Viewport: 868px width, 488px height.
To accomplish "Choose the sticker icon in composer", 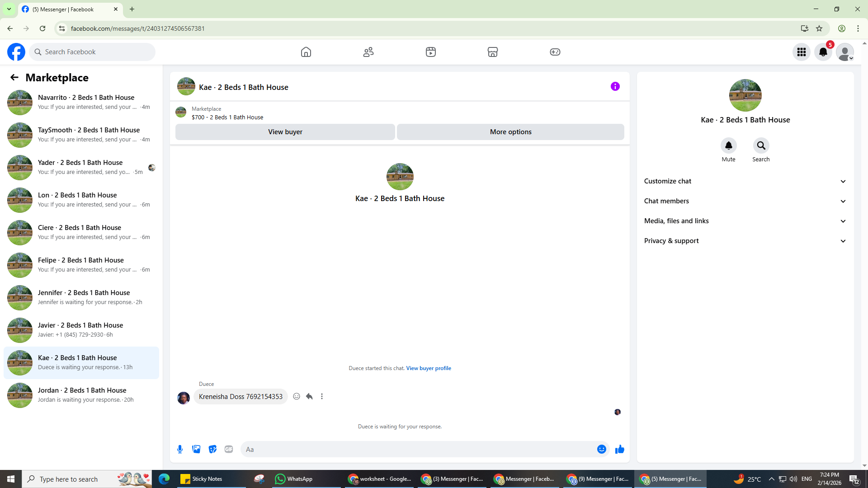I will point(212,449).
